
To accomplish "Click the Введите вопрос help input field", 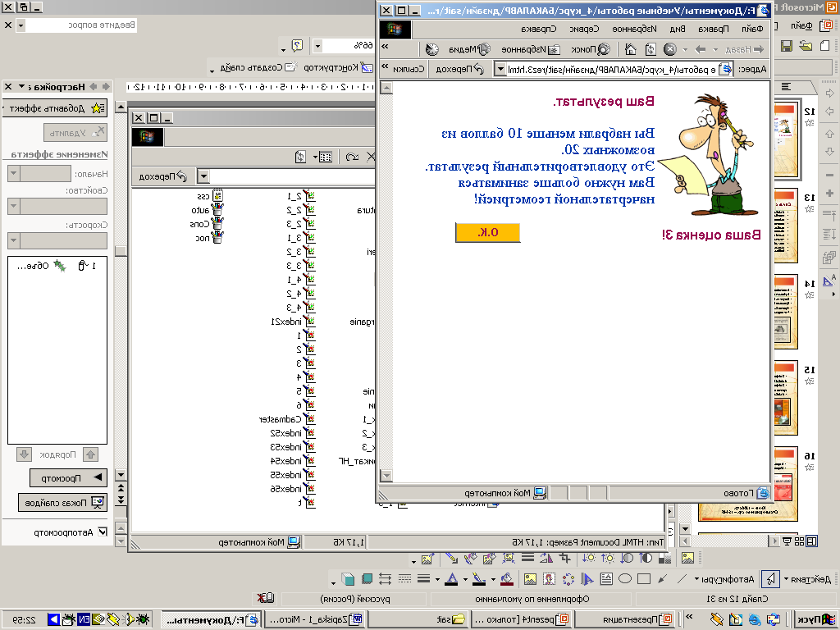I will [x=81, y=25].
